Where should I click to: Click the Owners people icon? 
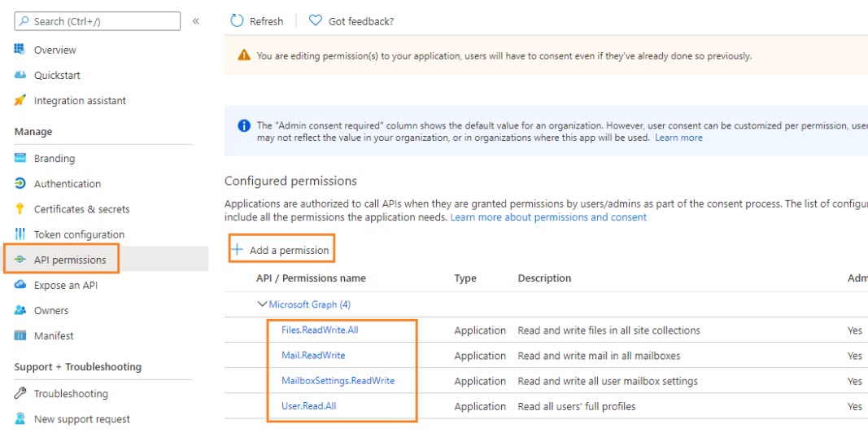pos(20,311)
